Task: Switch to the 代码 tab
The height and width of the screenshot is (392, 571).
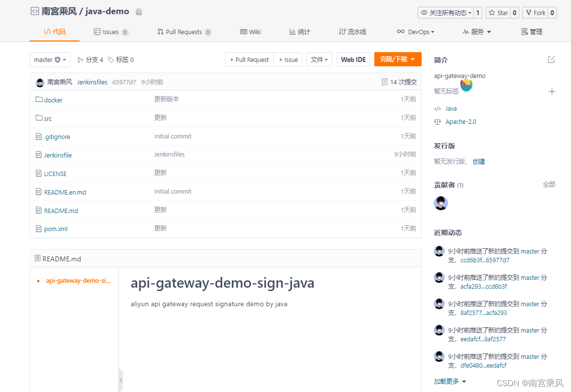Action: [55, 32]
